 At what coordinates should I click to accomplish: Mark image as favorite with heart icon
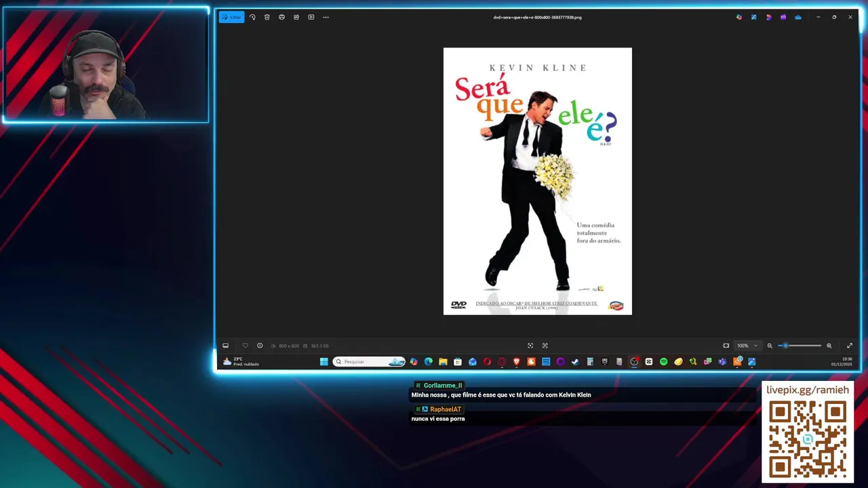pos(245,346)
